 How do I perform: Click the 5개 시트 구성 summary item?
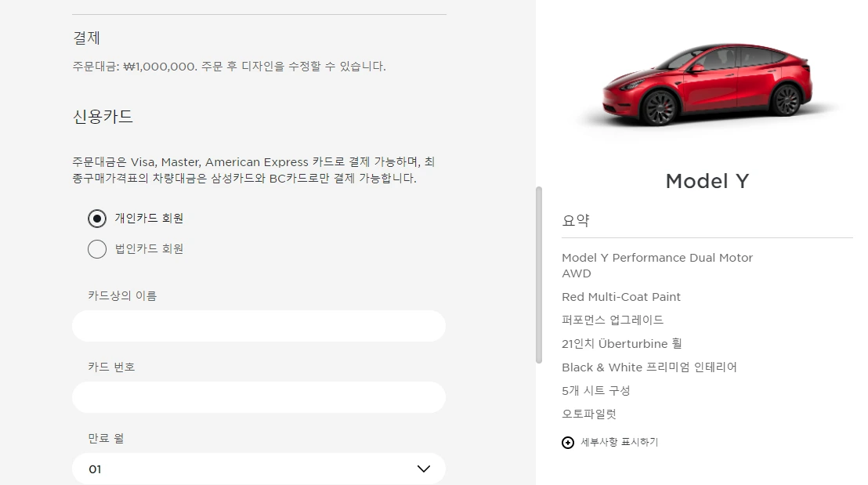point(596,391)
